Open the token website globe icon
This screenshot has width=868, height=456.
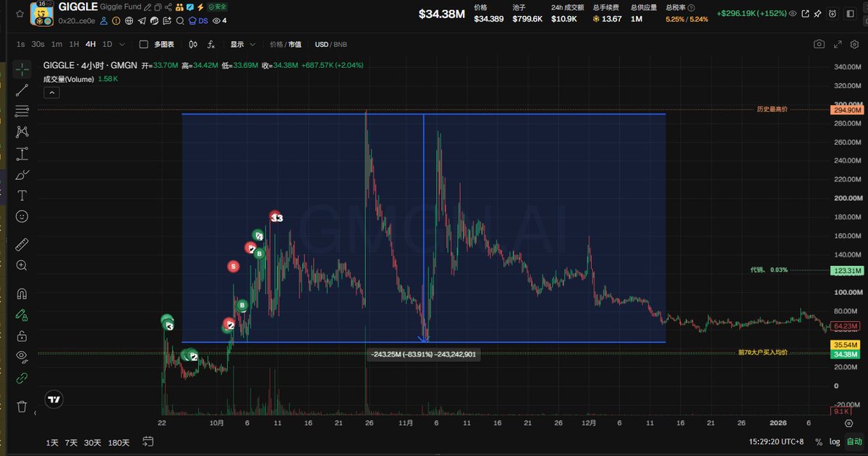tap(129, 21)
